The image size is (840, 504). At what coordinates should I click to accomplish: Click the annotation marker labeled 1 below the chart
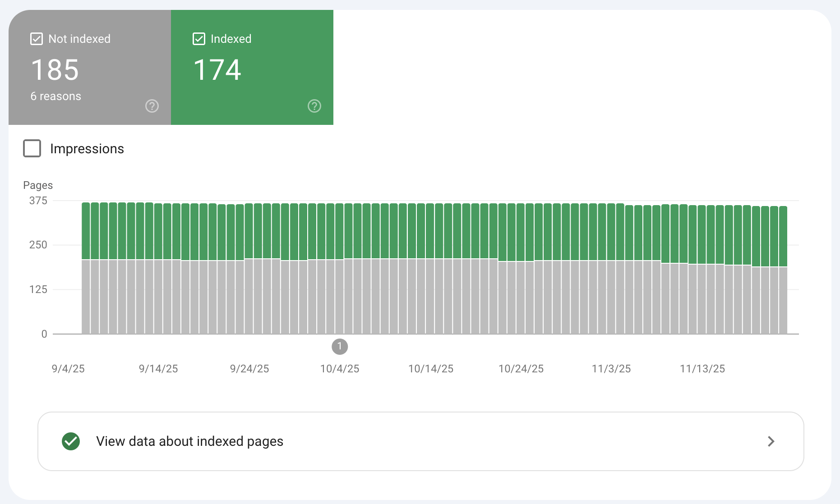tap(340, 347)
